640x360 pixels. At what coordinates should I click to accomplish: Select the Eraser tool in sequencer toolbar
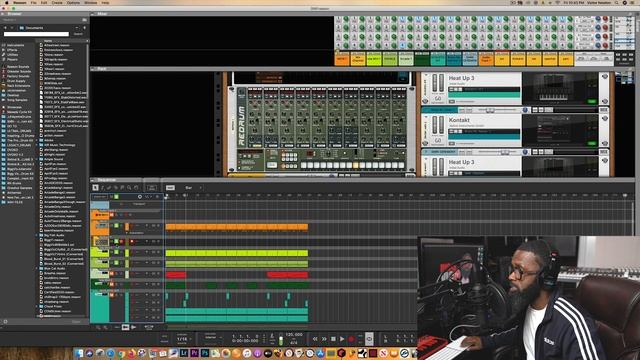tap(109, 188)
